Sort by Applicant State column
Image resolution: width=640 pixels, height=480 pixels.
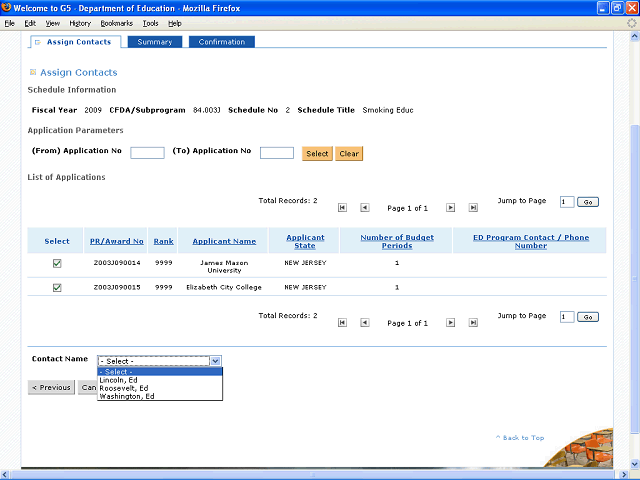305,241
